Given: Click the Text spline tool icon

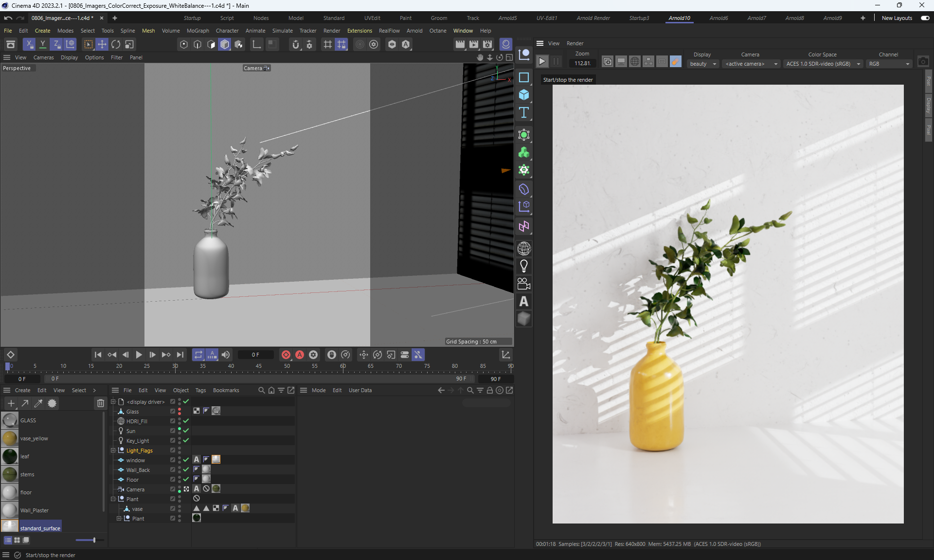Looking at the screenshot, I should click(x=524, y=113).
